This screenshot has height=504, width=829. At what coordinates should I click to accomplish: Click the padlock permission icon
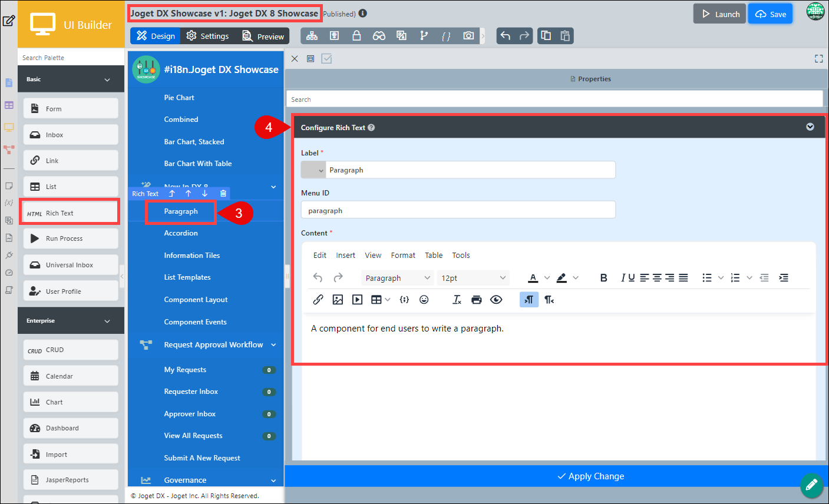[x=356, y=36]
